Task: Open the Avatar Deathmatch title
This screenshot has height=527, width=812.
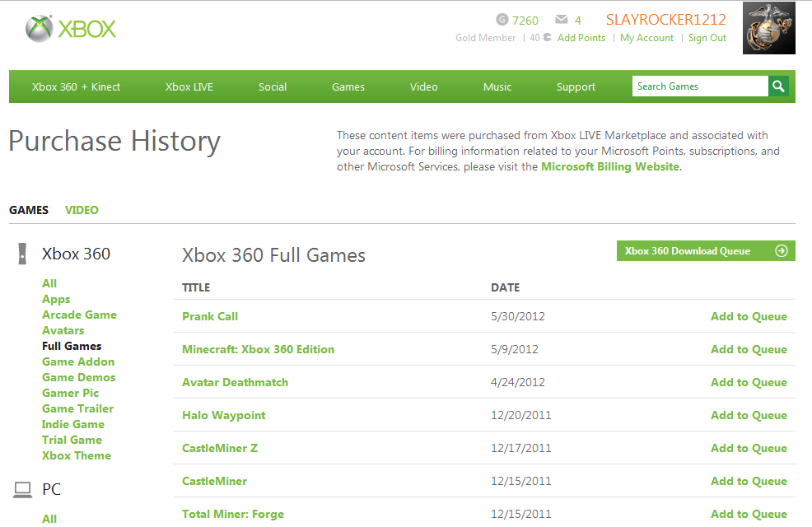Action: [235, 382]
